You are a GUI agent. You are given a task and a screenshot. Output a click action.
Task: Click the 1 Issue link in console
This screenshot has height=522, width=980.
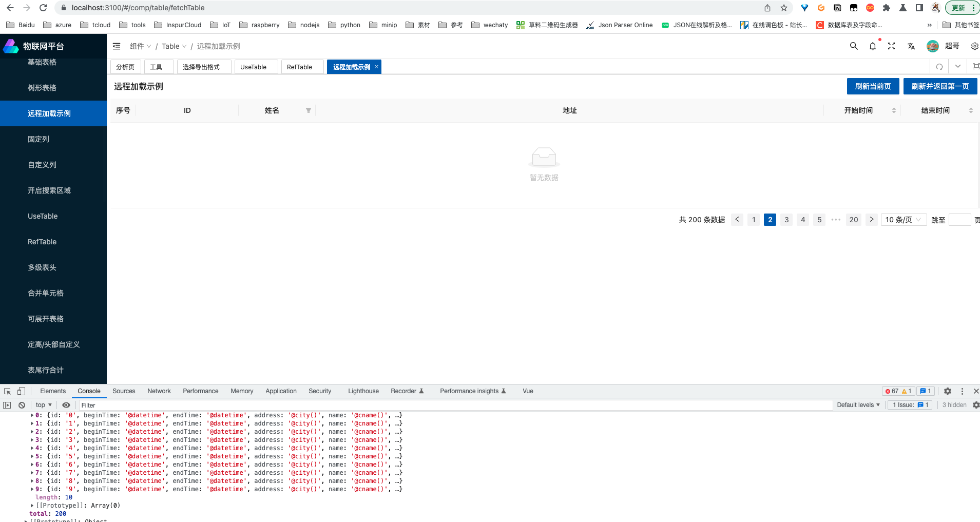[x=911, y=405]
